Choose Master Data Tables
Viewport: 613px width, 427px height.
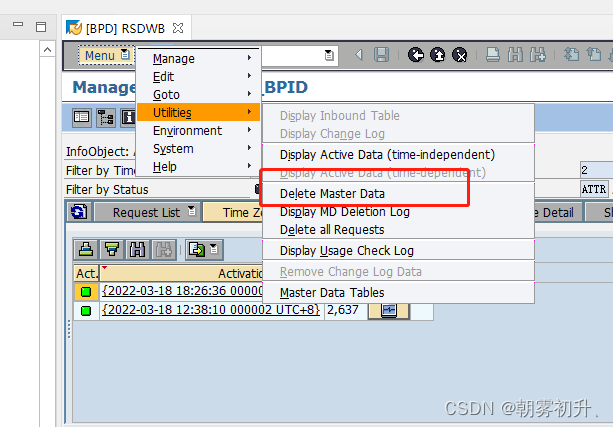[398, 292]
